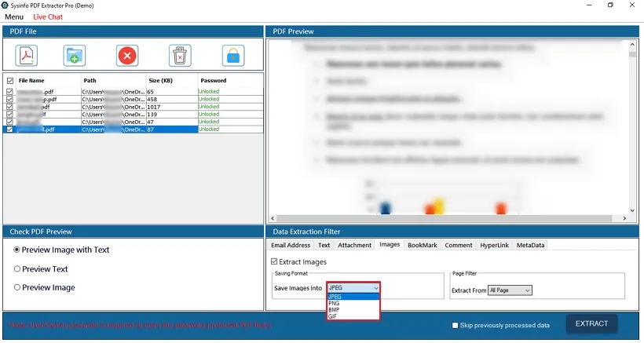
Task: Switch to the Attachment tab
Action: [354, 246]
